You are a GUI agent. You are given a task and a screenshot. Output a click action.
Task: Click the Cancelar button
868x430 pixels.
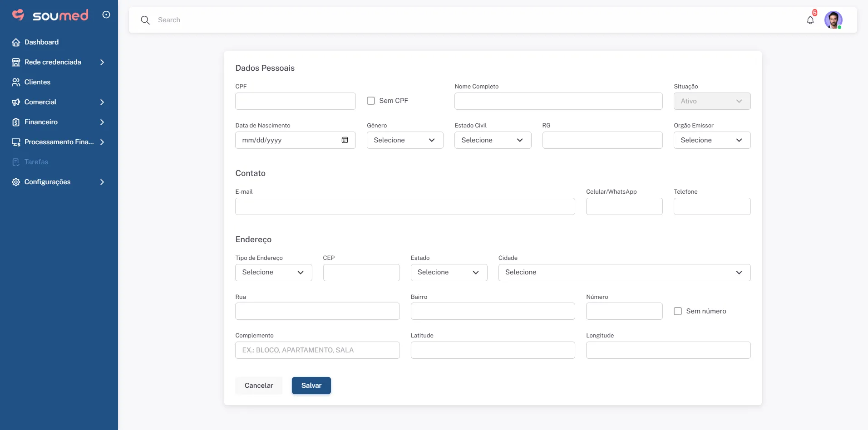(x=259, y=386)
